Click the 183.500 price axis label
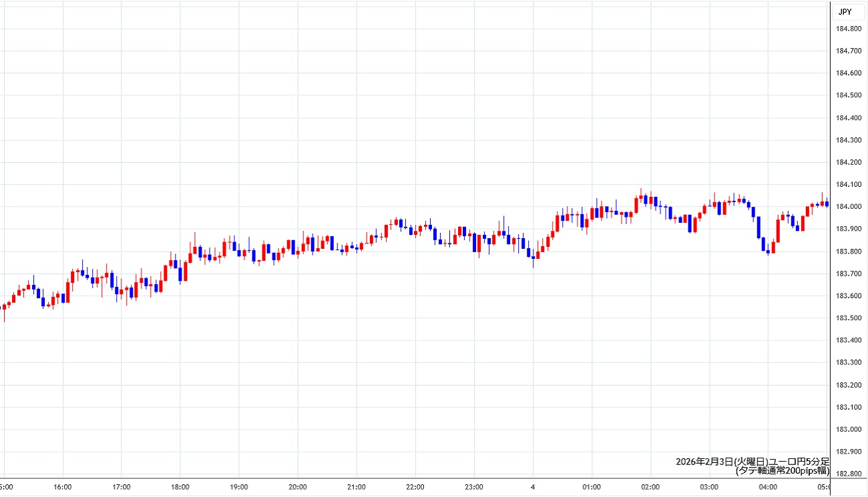Viewport: 868px width, 497px height. pyautogui.click(x=848, y=318)
